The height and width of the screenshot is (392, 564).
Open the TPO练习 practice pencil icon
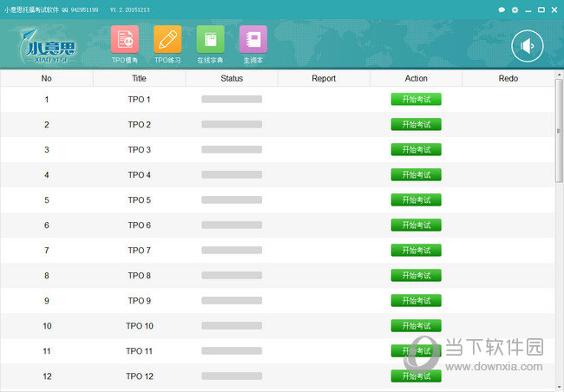pyautogui.click(x=167, y=40)
